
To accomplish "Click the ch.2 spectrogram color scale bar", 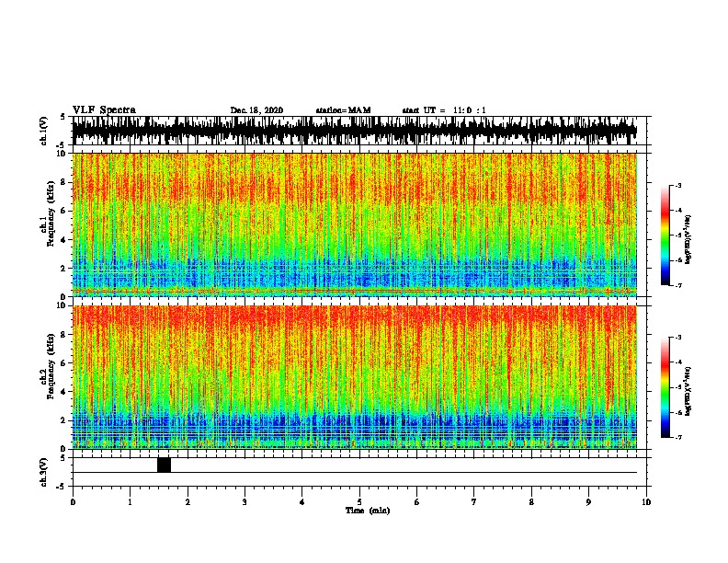I will [665, 387].
